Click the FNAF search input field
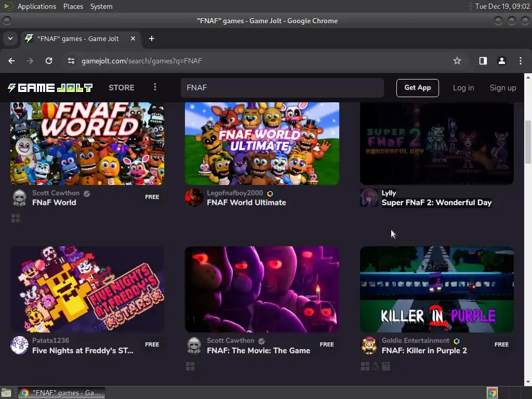This screenshot has width=532, height=399. [x=282, y=88]
